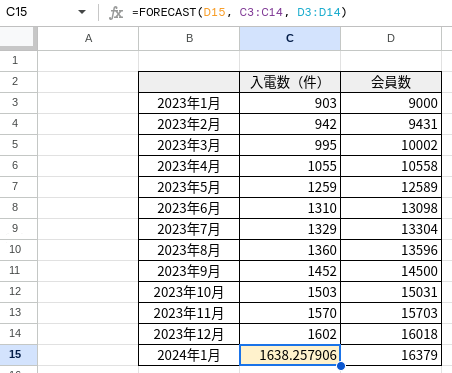
Task: Select row 10 header
Action: coord(18,250)
